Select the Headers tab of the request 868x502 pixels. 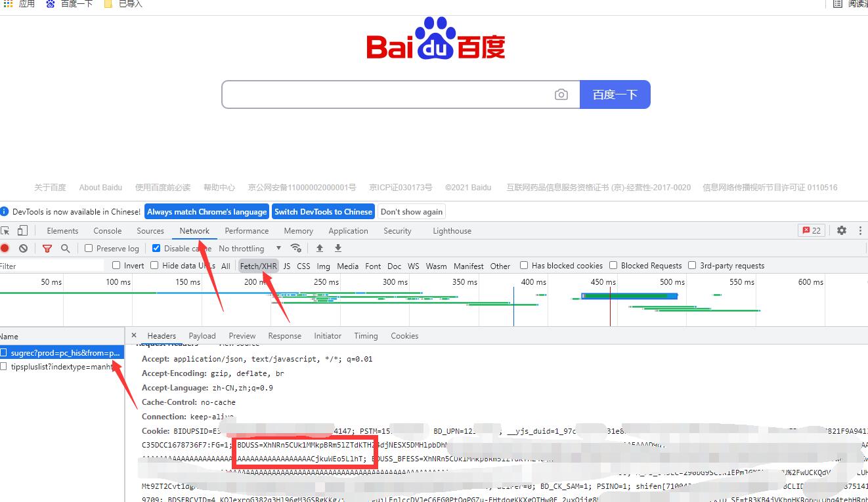[162, 336]
